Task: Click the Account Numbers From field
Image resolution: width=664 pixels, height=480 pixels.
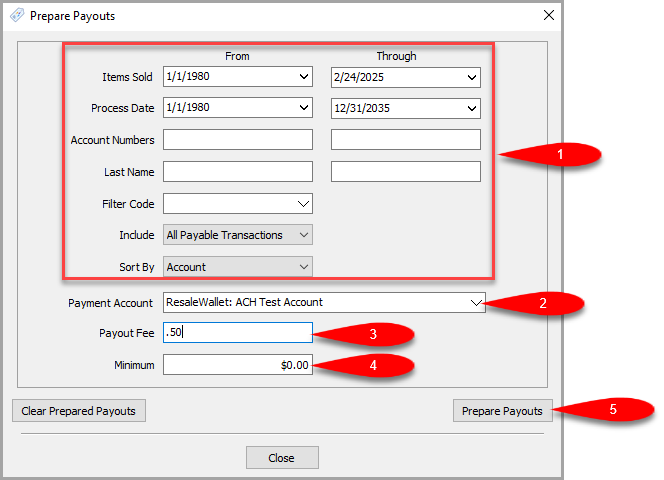Action: 238,139
